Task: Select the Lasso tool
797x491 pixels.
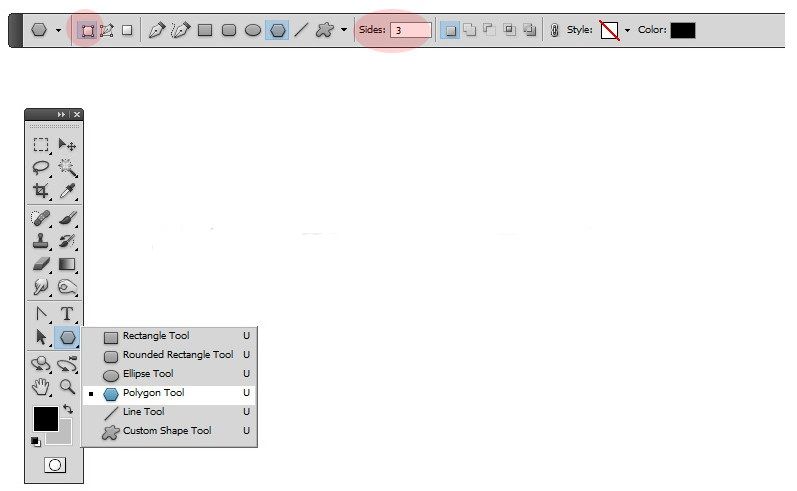Action: pos(41,168)
